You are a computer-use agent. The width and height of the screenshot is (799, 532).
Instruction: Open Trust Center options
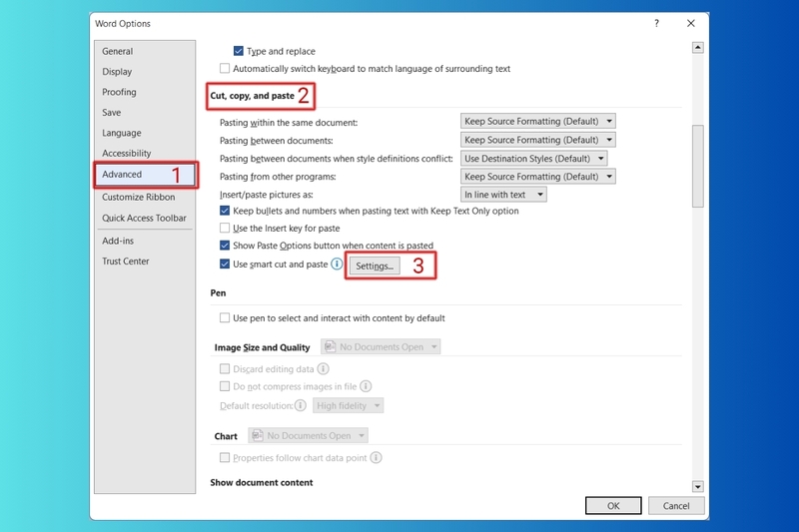[x=145, y=262]
